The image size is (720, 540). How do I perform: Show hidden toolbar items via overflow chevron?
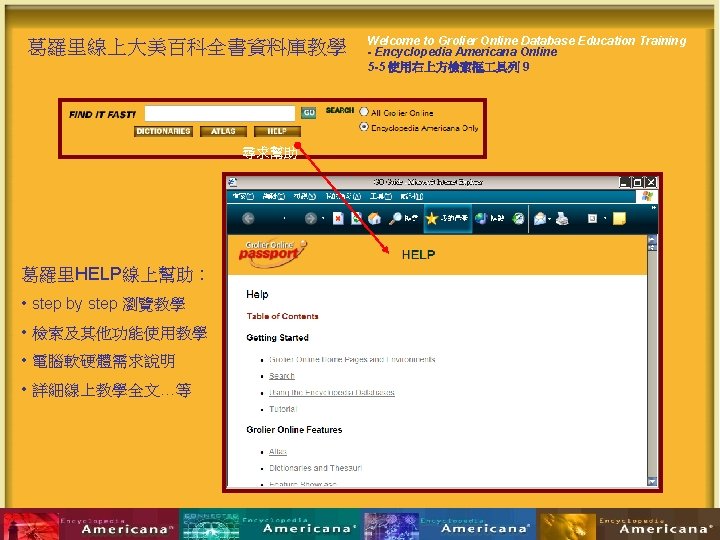click(x=653, y=208)
